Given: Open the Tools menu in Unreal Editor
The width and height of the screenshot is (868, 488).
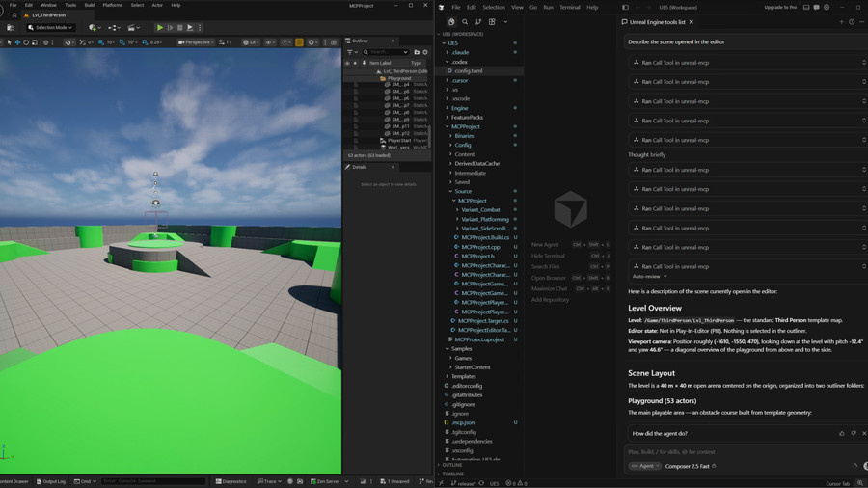Looking at the screenshot, I should click(70, 5).
